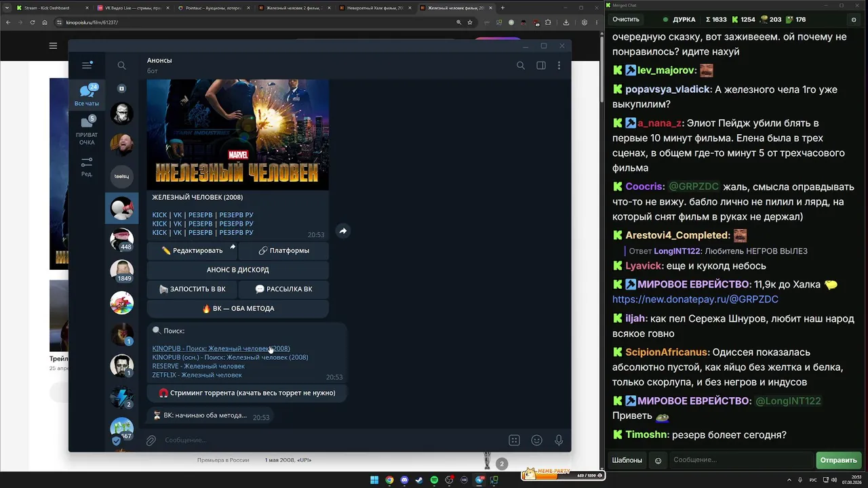Attach a file in Telegram

(151, 441)
